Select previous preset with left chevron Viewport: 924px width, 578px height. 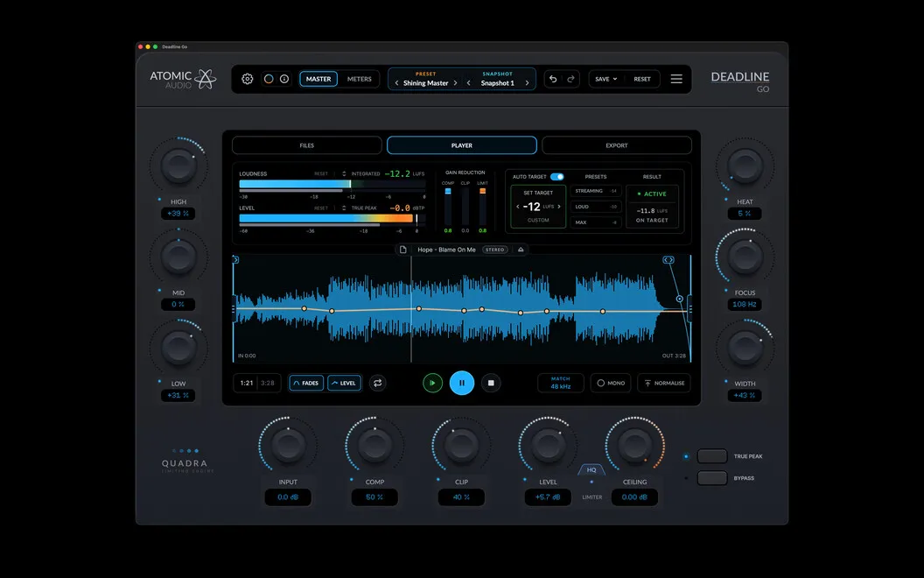(396, 83)
